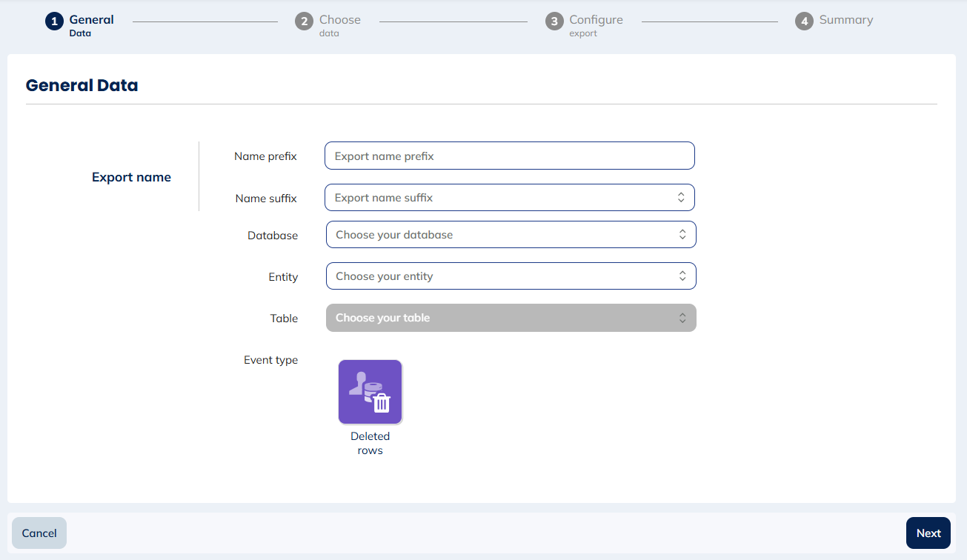The width and height of the screenshot is (967, 560).
Task: Click the step 3 number circle
Action: 554,21
